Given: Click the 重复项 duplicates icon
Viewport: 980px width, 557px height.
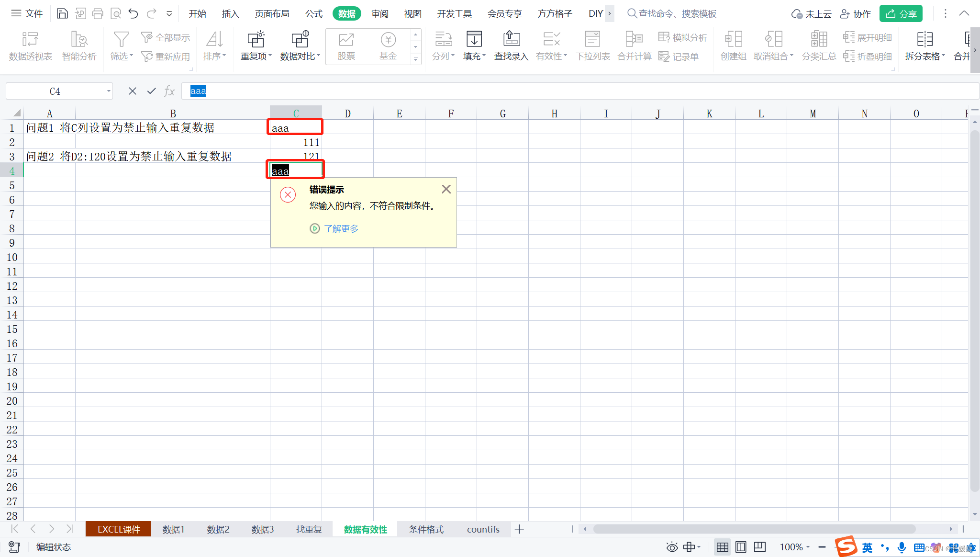Looking at the screenshot, I should 256,39.
